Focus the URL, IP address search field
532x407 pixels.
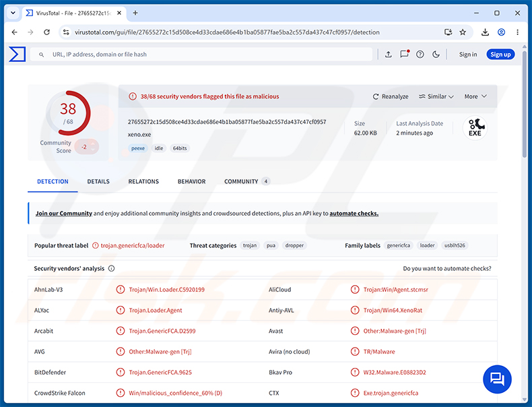[x=201, y=55]
